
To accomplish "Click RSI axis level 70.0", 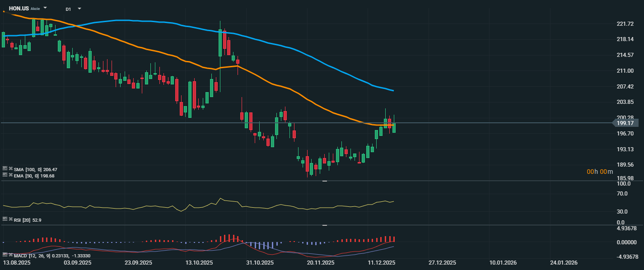I will coord(623,194).
